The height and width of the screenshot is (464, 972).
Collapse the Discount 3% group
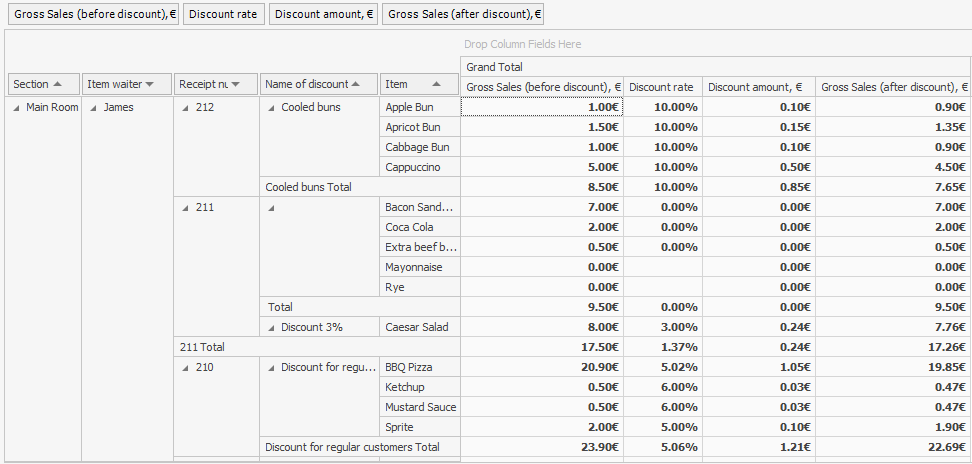point(271,327)
